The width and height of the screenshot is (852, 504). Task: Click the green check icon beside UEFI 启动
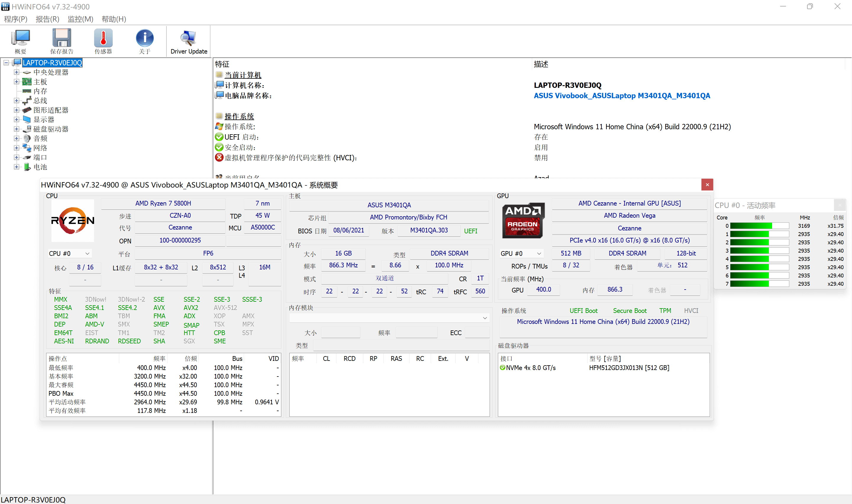pyautogui.click(x=219, y=137)
